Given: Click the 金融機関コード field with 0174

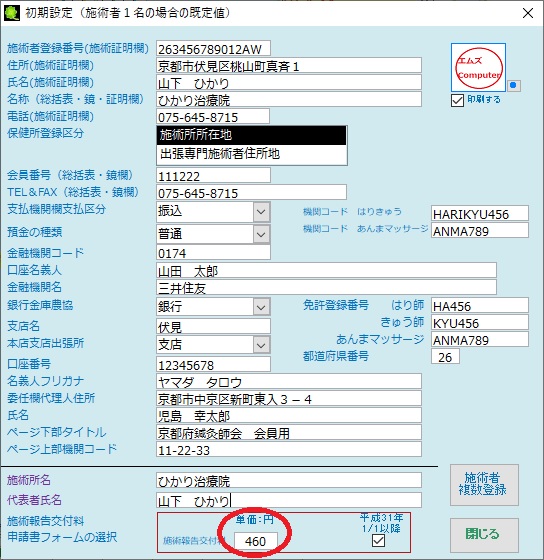Looking at the screenshot, I should coord(213,252).
